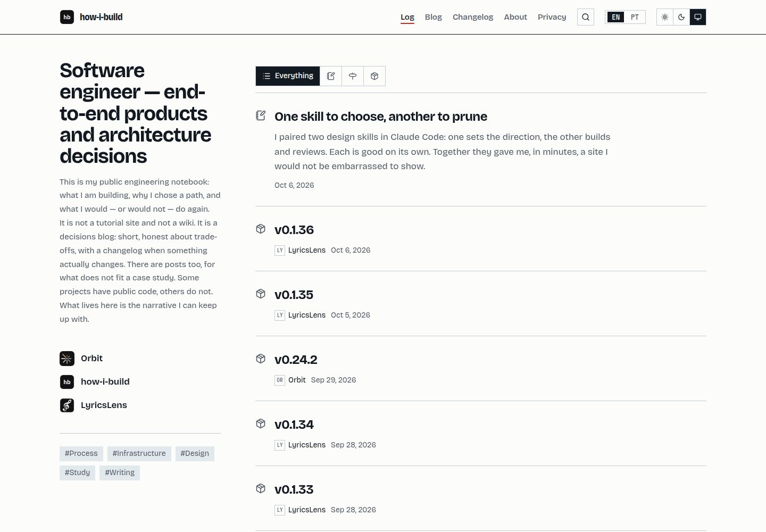Open the Orbit project link in sidebar
Viewport: 766px width, 532px height.
[91, 359]
